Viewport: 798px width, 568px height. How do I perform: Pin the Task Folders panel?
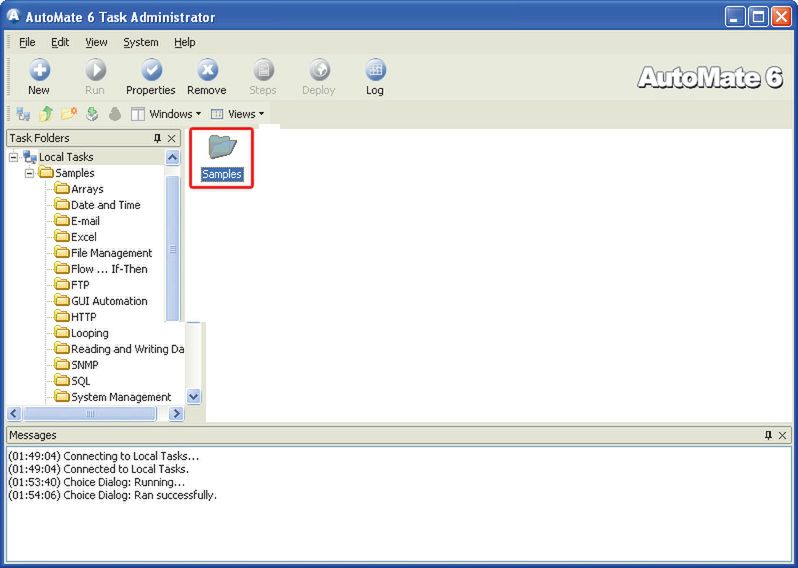[x=157, y=138]
